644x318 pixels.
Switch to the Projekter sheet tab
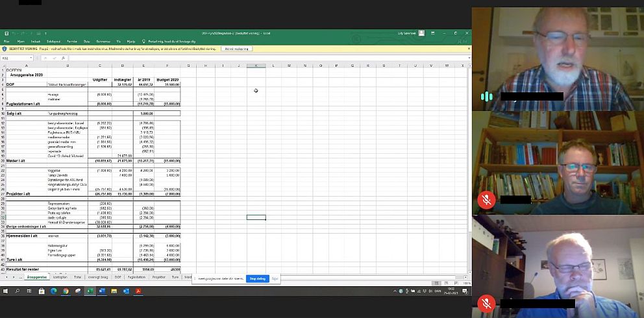pyautogui.click(x=158, y=277)
